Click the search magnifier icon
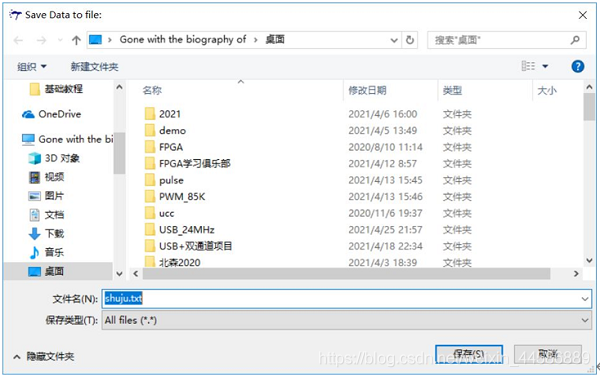 click(x=575, y=40)
